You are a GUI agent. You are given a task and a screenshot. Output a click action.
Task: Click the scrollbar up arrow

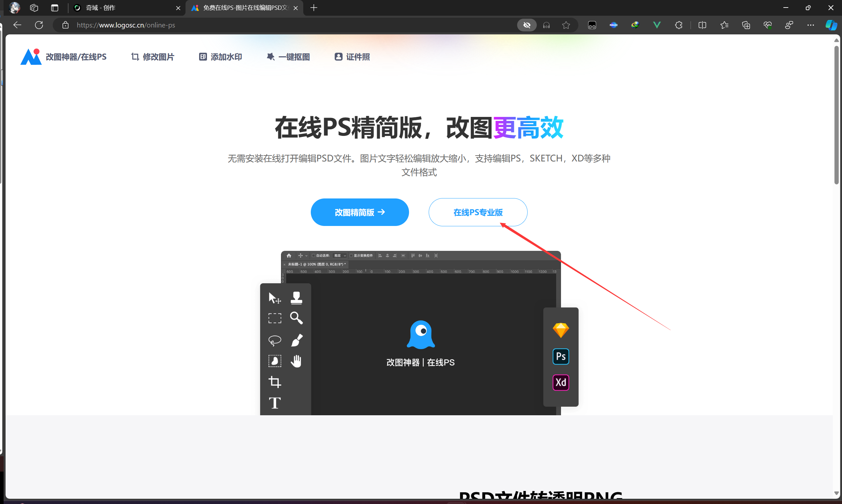[836, 40]
